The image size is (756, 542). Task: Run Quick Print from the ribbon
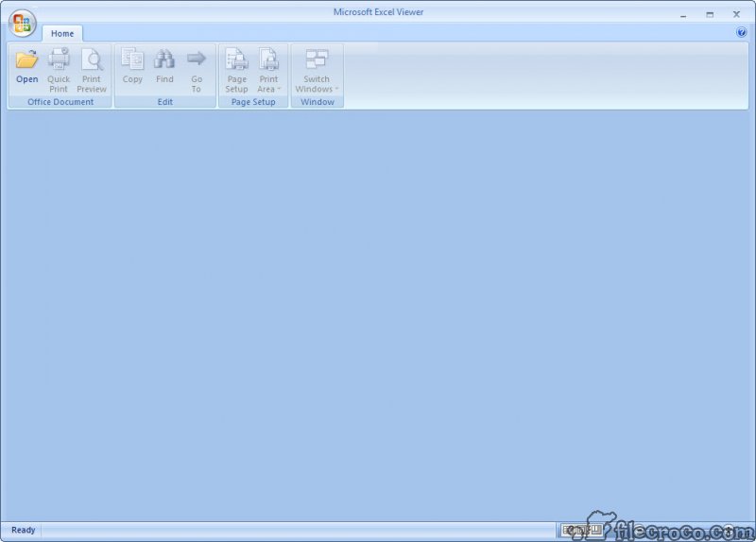tap(59, 70)
